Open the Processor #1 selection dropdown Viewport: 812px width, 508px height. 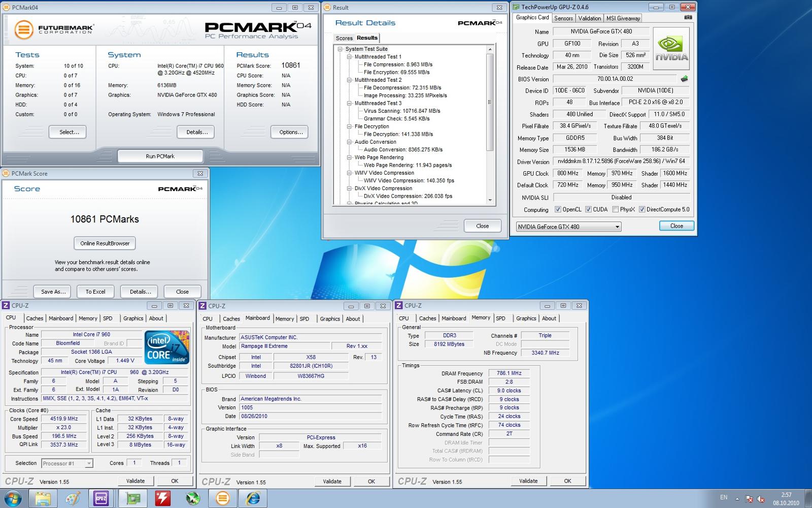tap(67, 463)
